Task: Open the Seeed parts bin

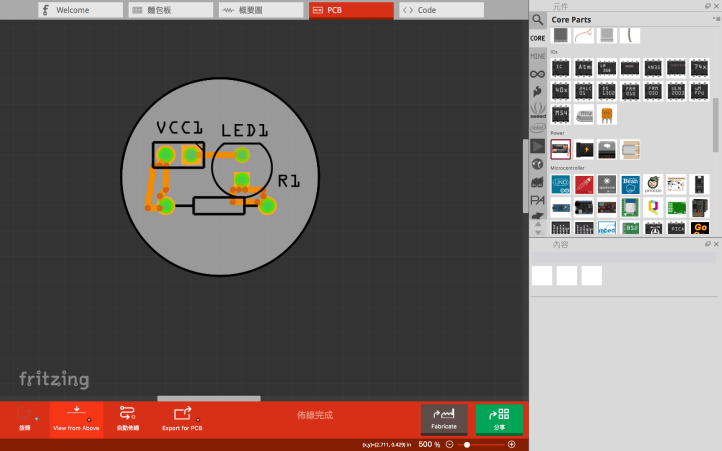Action: tap(538, 110)
